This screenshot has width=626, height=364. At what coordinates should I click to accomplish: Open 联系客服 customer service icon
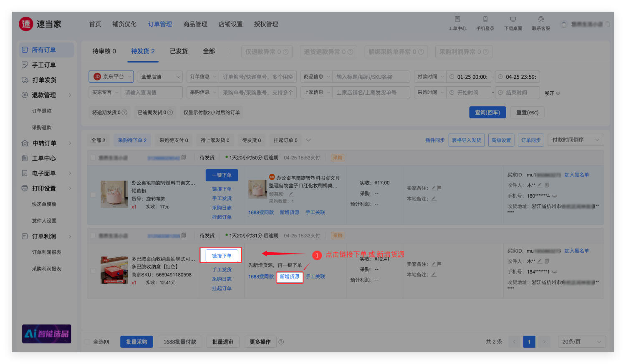point(541,19)
